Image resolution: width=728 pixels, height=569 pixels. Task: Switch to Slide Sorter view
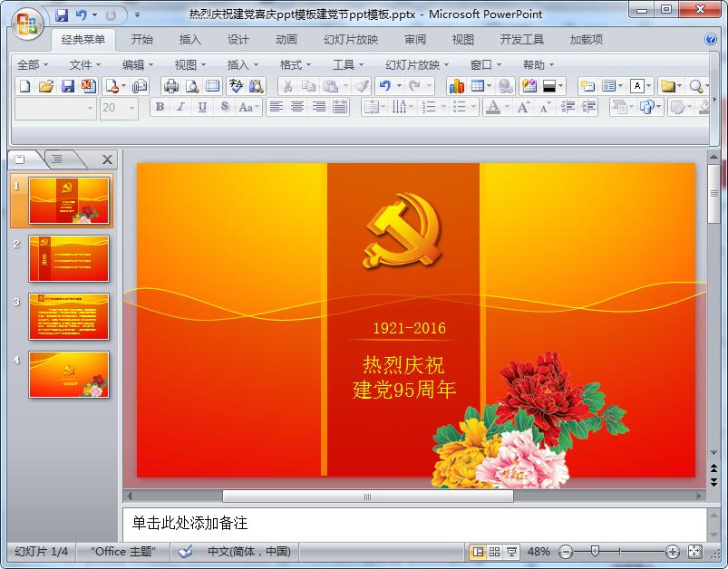pos(494,552)
